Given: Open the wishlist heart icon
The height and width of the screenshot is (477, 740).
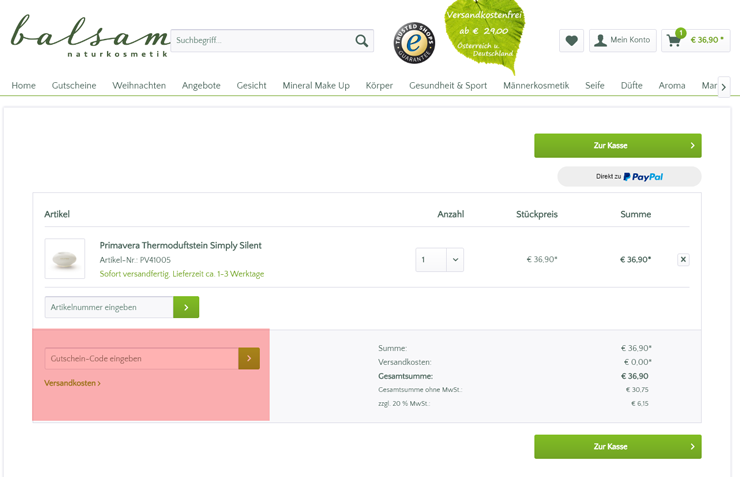Looking at the screenshot, I should 572,41.
